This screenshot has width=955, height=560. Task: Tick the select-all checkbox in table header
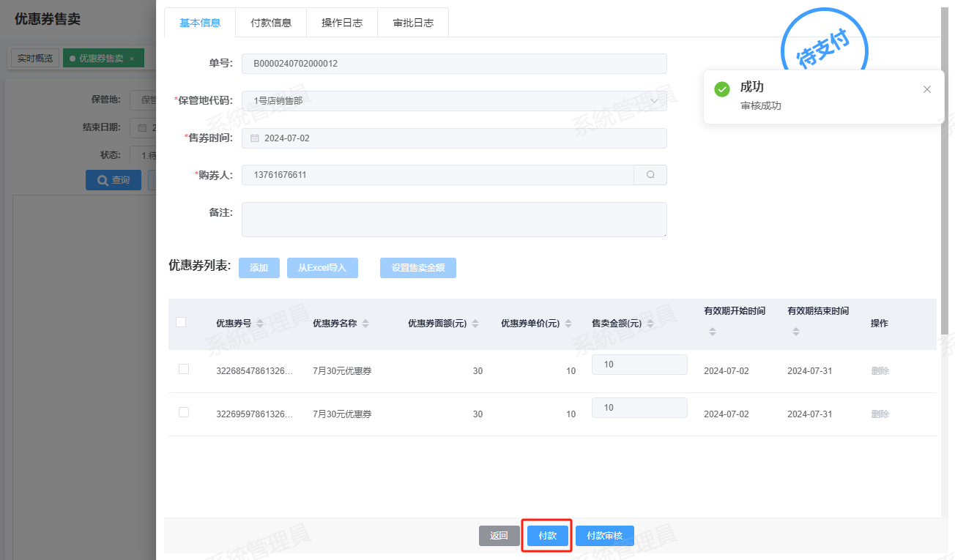tap(181, 322)
